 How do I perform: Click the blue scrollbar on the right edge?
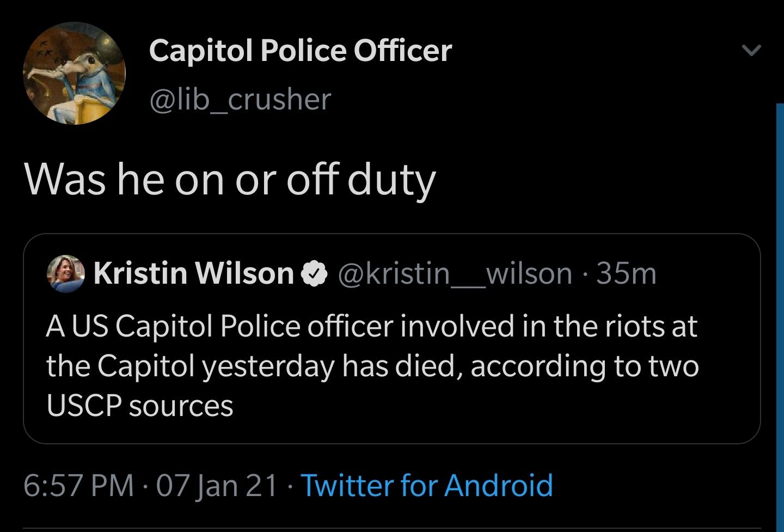(x=779, y=316)
